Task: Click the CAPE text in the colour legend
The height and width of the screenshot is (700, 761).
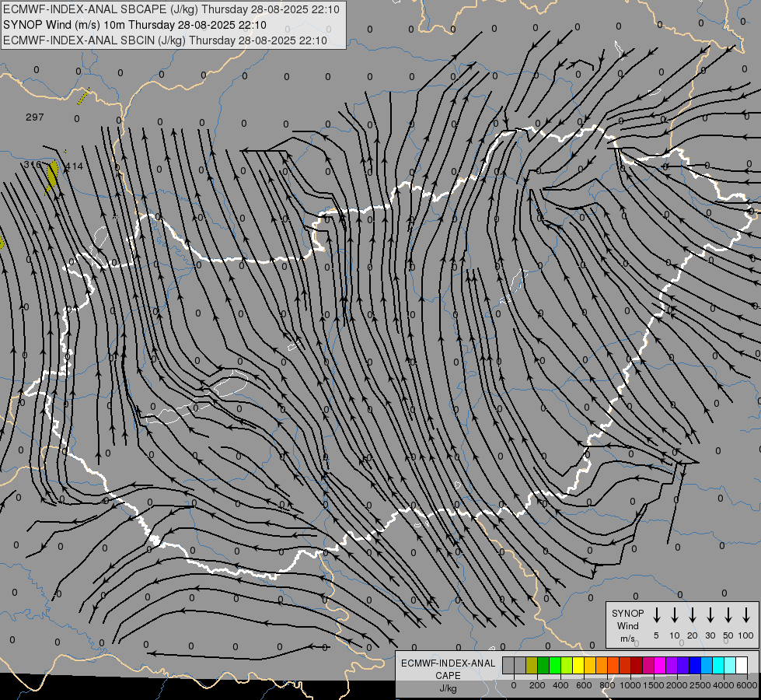Action: (x=448, y=676)
